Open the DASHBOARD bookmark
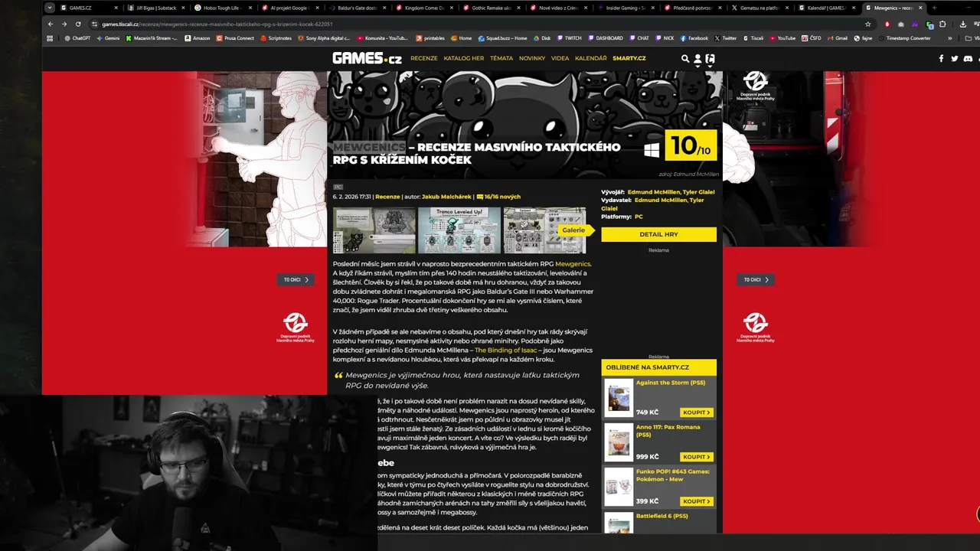 pyautogui.click(x=605, y=37)
